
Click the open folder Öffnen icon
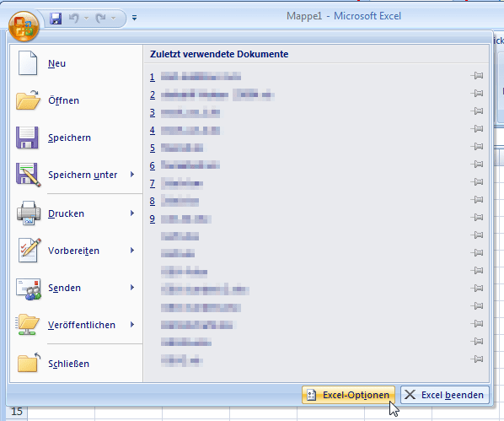(x=29, y=100)
